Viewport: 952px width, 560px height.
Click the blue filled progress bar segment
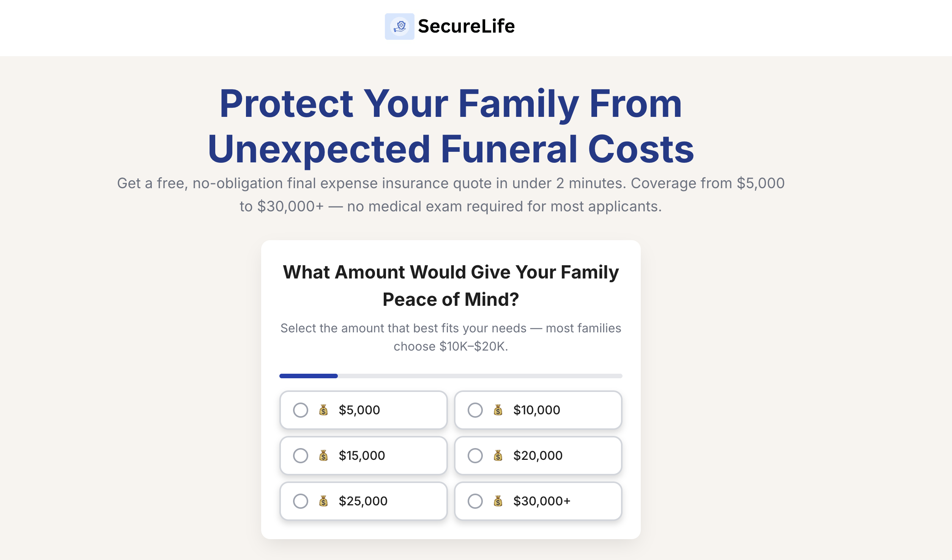pos(308,376)
